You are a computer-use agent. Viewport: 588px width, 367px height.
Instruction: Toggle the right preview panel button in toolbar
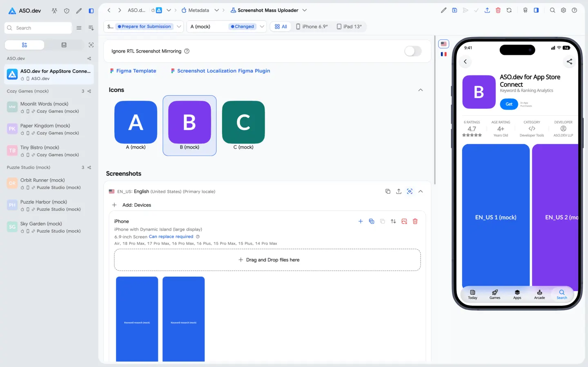(536, 10)
